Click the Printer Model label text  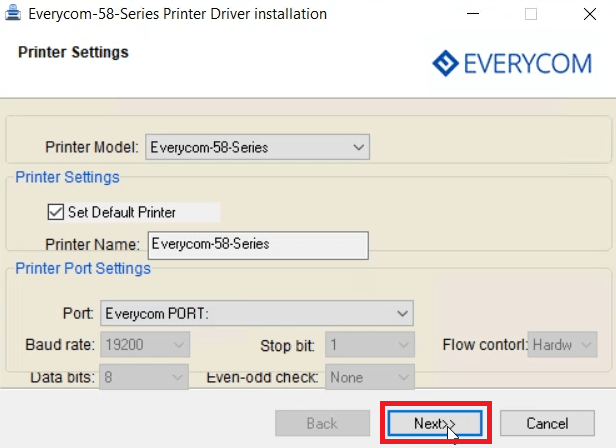pos(91,147)
